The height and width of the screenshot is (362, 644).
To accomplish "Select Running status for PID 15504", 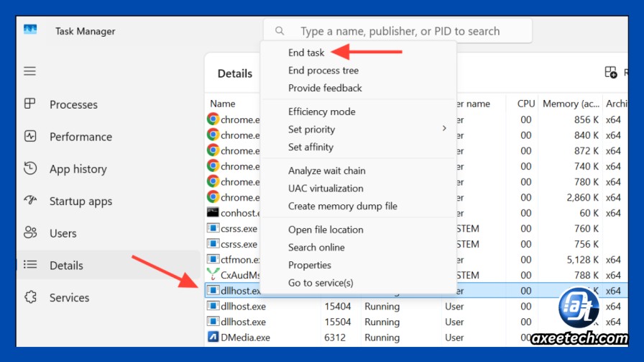I will pos(382,322).
